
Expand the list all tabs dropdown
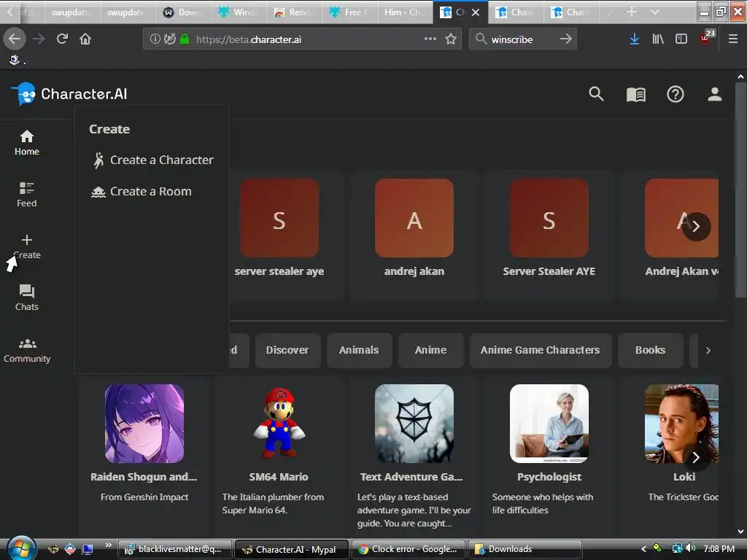pyautogui.click(x=655, y=12)
